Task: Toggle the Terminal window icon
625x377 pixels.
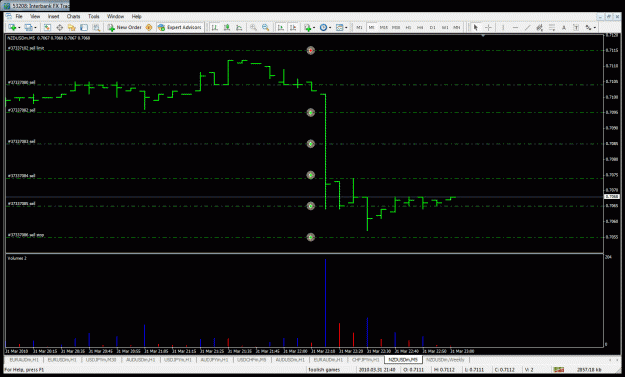Action: pyautogui.click(x=84, y=27)
